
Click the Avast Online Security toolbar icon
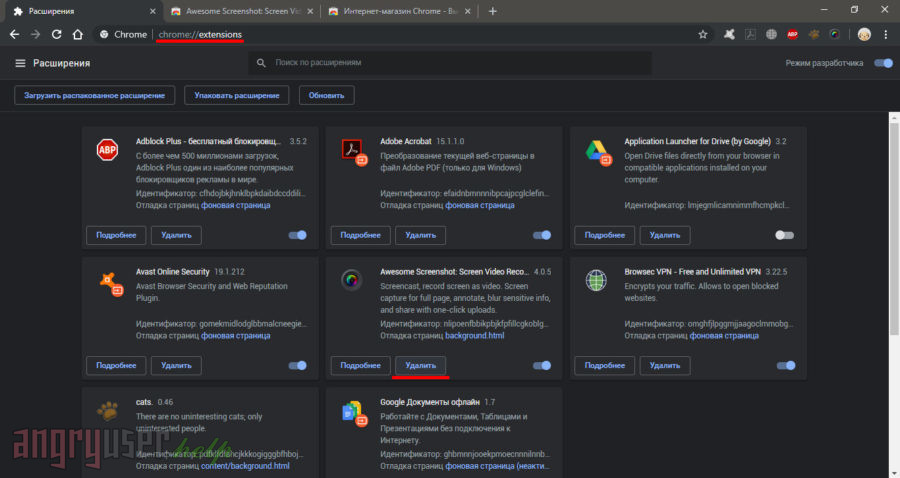click(730, 34)
